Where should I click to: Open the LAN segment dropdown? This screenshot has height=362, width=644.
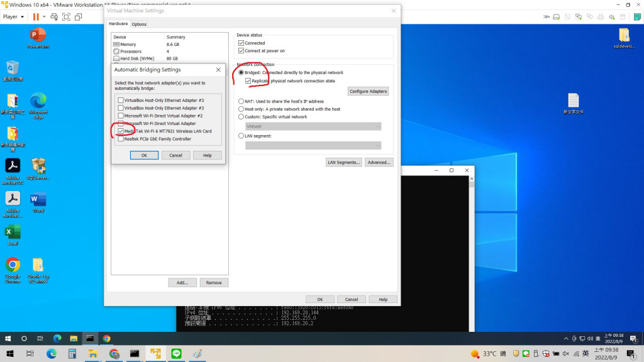pos(313,145)
